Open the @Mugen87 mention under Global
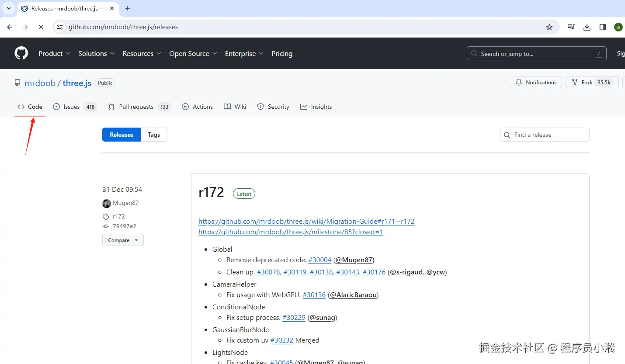 click(x=354, y=260)
